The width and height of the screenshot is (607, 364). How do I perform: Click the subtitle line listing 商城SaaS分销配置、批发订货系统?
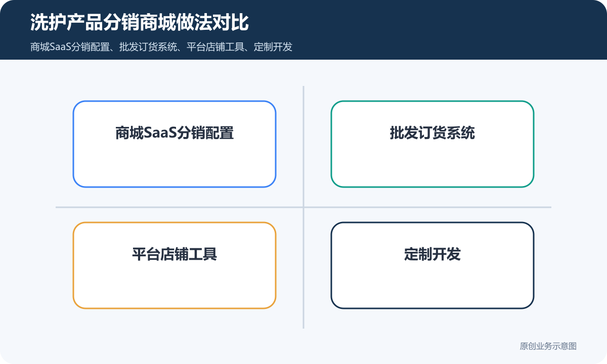click(161, 47)
